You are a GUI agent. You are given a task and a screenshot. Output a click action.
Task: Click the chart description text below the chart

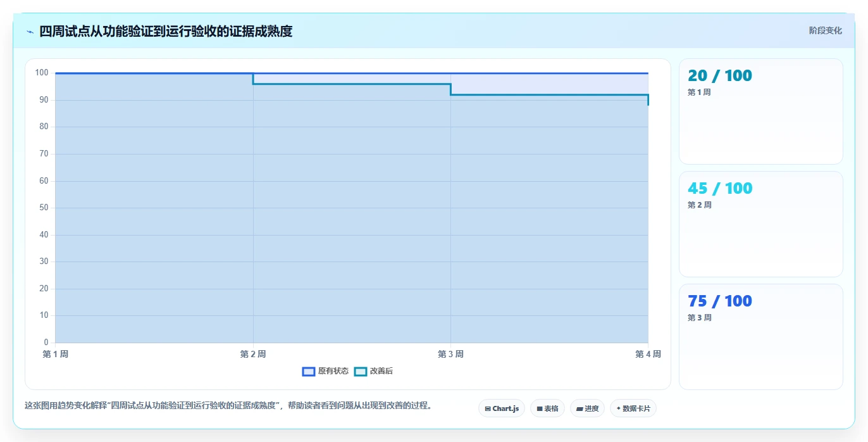pos(228,406)
